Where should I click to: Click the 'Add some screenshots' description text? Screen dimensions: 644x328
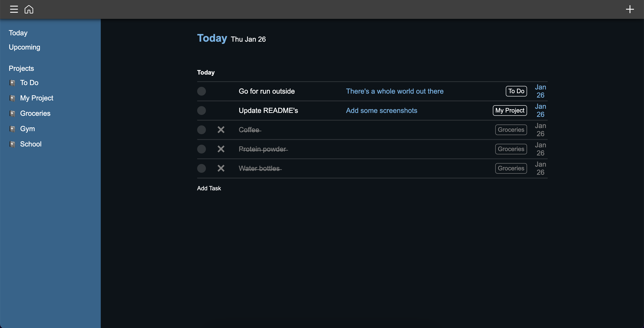382,110
